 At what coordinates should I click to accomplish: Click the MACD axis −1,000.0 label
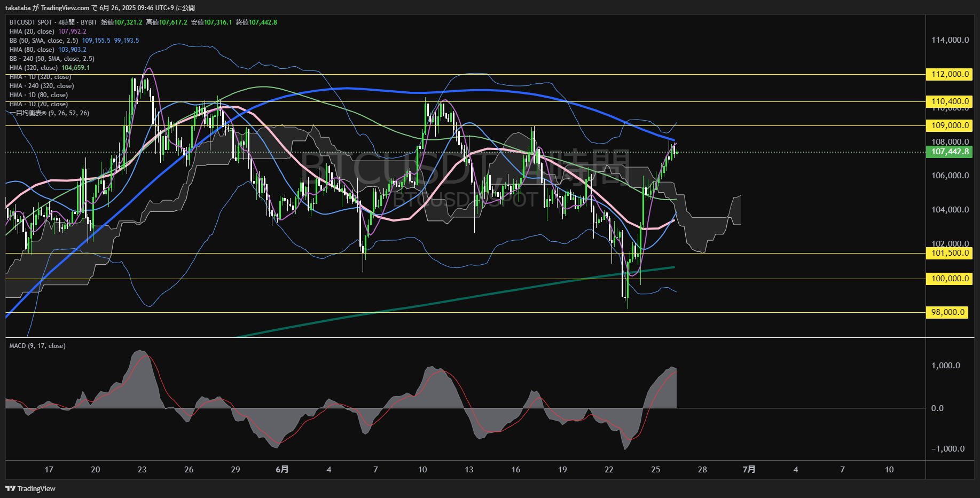click(948, 449)
